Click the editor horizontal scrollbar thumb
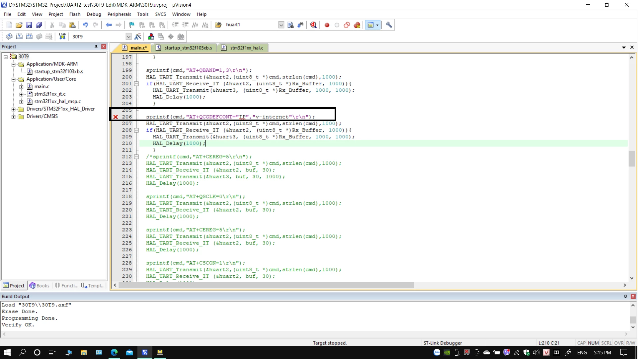 (x=266, y=285)
